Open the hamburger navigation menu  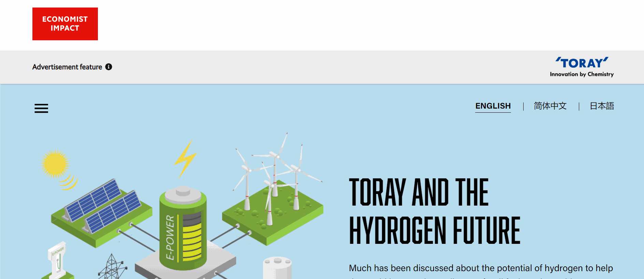(x=41, y=108)
